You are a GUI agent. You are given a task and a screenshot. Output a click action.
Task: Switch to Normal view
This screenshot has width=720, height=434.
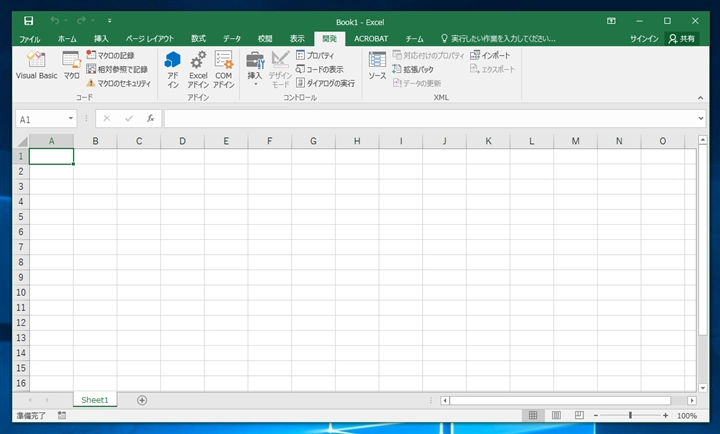point(533,415)
